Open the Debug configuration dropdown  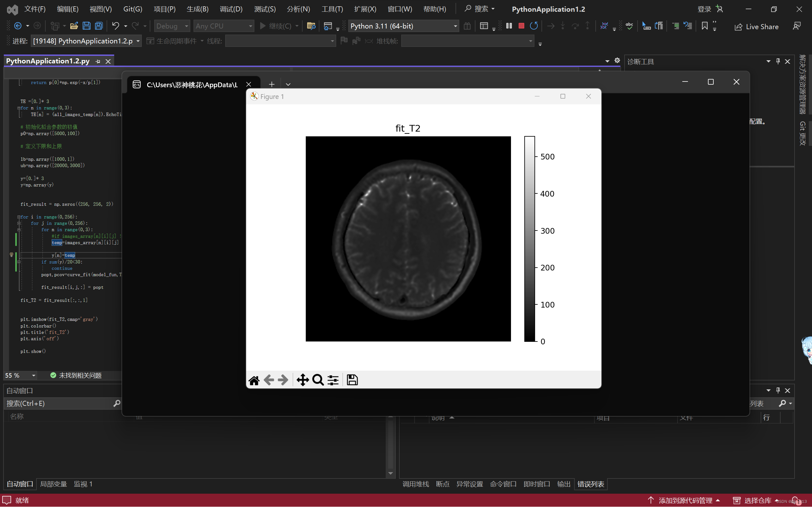point(187,26)
